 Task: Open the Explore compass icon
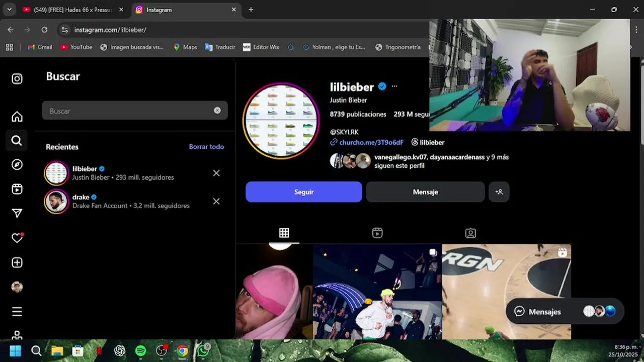17,165
